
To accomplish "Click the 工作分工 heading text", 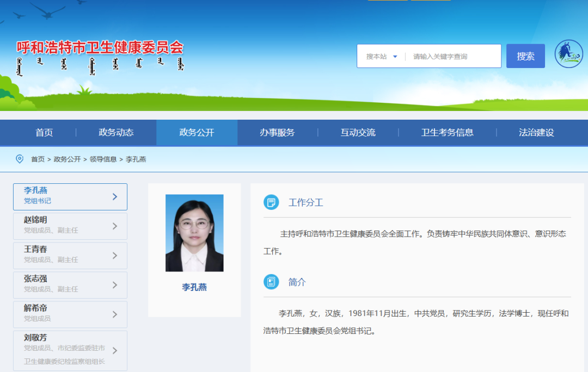I will (305, 203).
